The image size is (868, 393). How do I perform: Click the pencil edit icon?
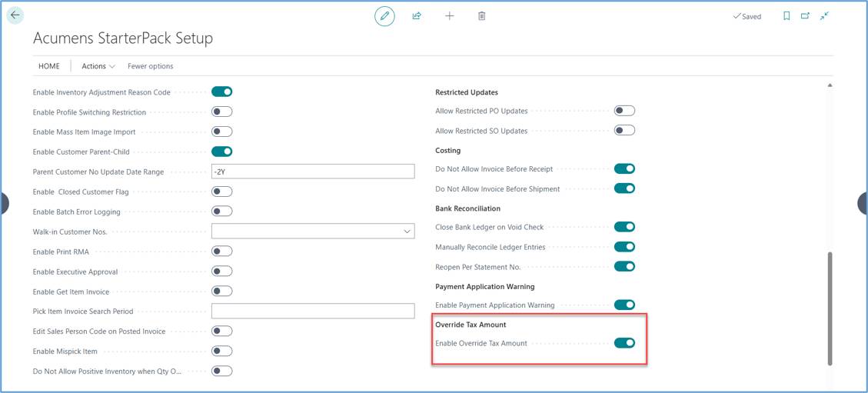click(384, 16)
